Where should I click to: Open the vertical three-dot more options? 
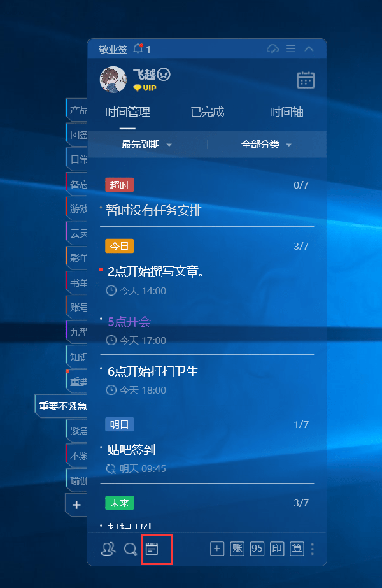point(312,549)
